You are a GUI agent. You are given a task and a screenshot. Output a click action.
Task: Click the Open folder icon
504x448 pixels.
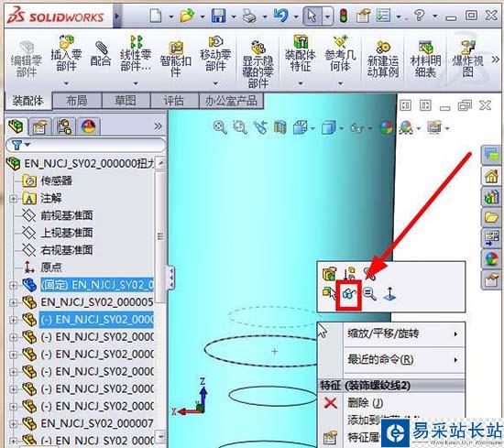click(187, 15)
